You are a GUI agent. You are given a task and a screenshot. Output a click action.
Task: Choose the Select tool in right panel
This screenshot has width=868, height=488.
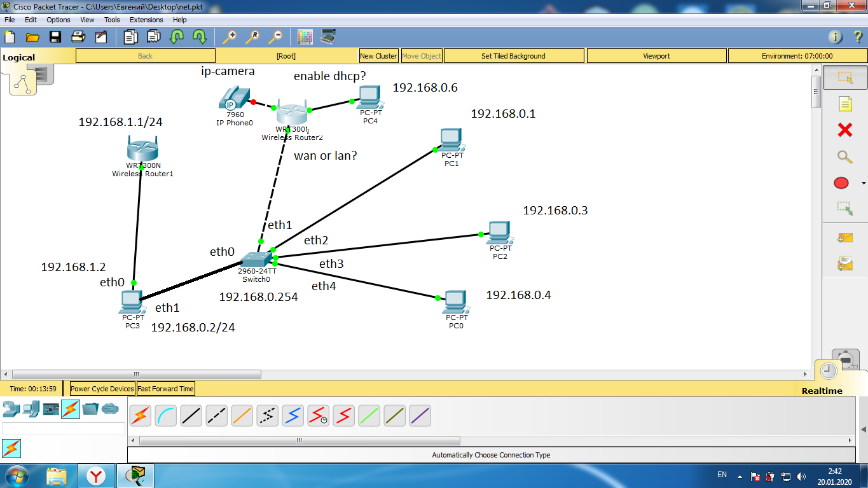tap(844, 78)
